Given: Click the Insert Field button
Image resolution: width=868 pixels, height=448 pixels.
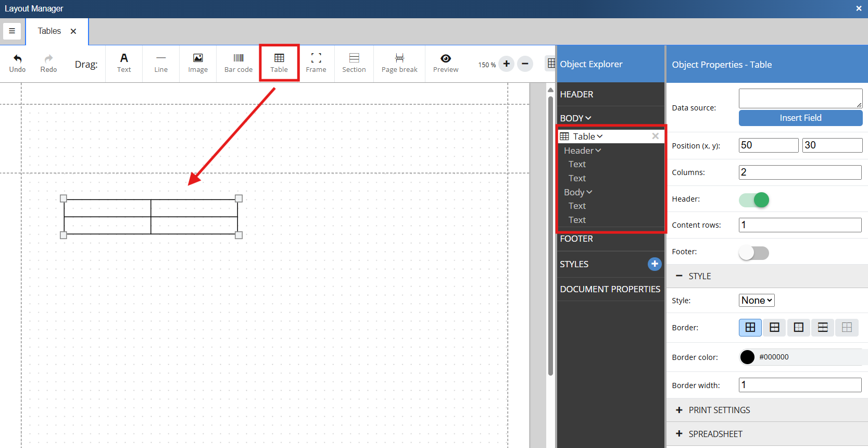Looking at the screenshot, I should pos(800,118).
